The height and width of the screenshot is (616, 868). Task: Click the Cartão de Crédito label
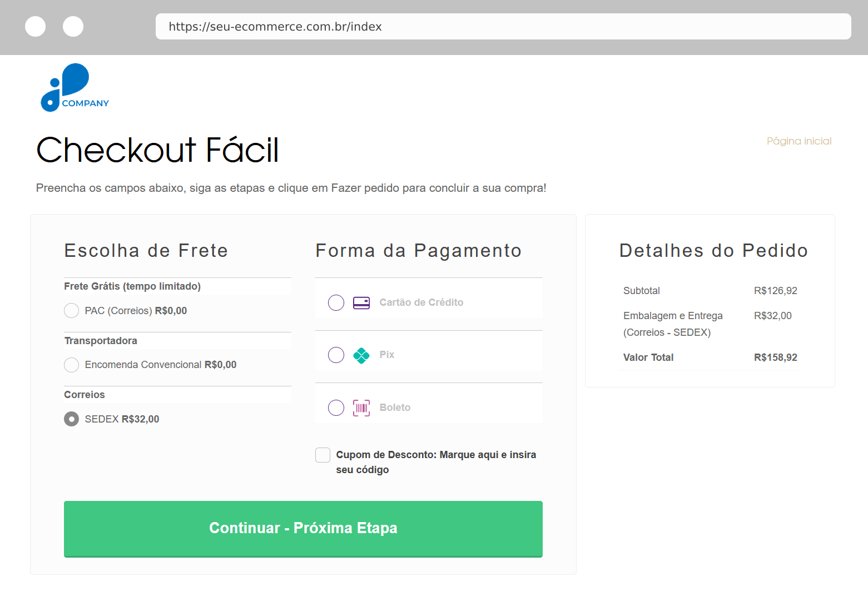421,302
